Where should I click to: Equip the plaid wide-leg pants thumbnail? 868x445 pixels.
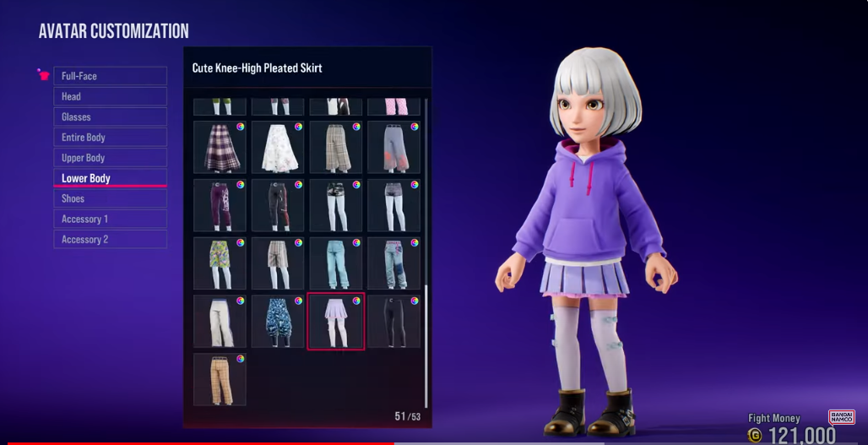click(x=336, y=147)
